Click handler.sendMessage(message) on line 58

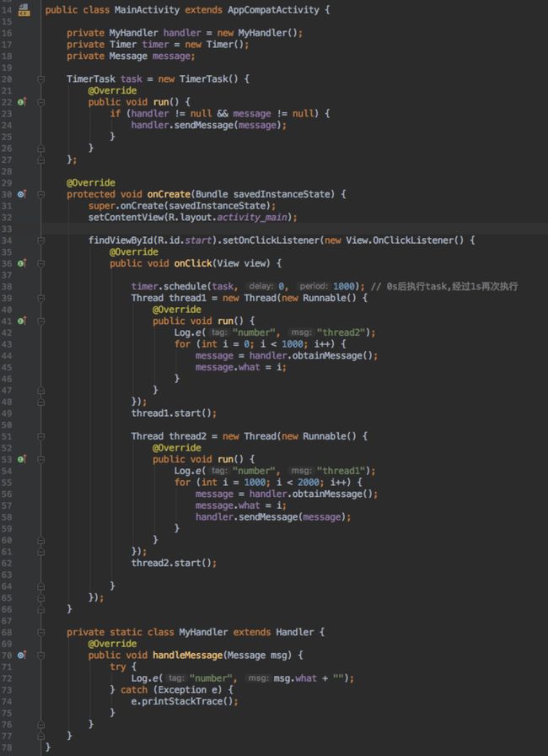[273, 517]
